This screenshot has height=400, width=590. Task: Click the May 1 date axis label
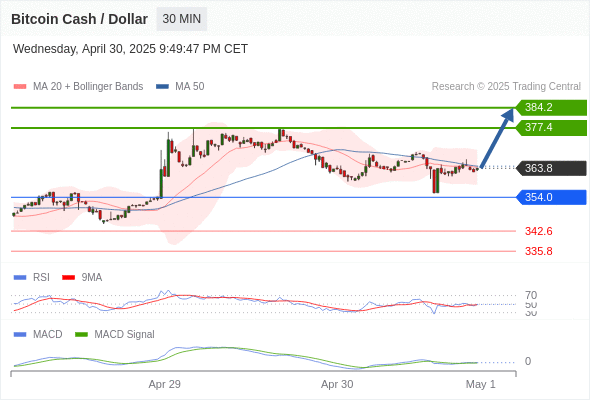tap(481, 384)
